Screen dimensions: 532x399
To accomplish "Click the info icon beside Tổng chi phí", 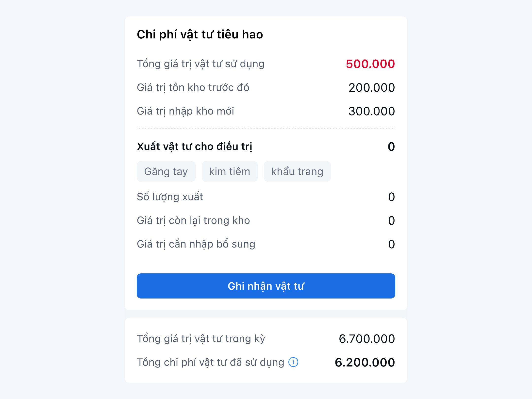I will 293,362.
